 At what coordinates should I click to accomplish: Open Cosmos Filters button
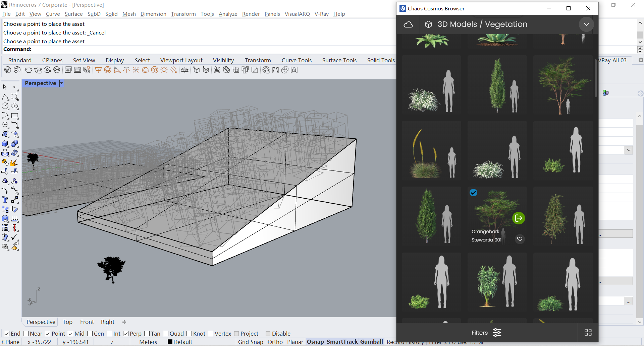pyautogui.click(x=486, y=333)
